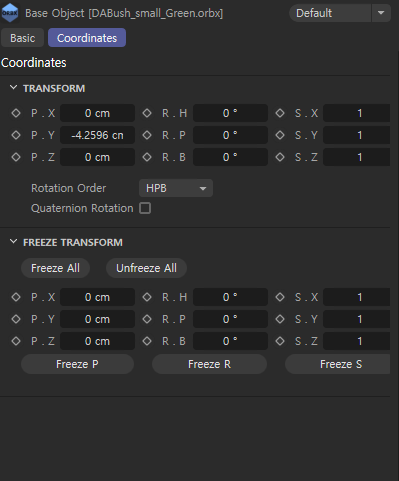399x481 pixels.
Task: Click the Transform R.B angle field
Action: [x=230, y=157]
